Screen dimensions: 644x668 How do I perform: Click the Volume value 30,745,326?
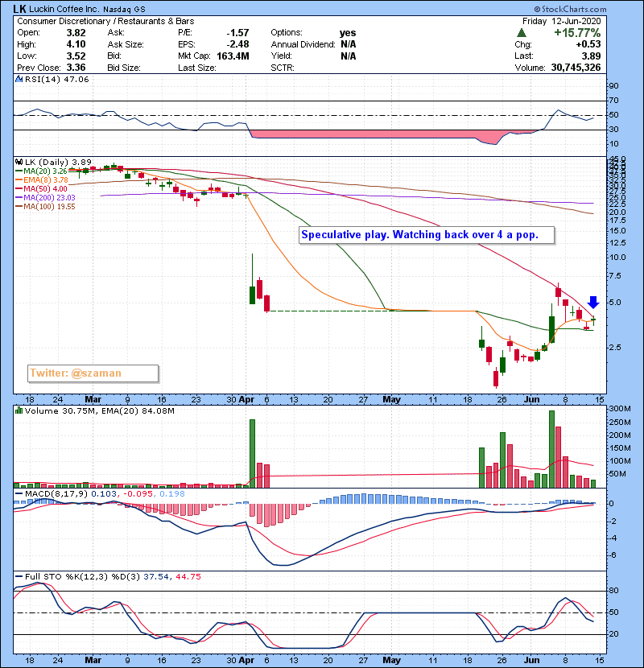coord(576,68)
